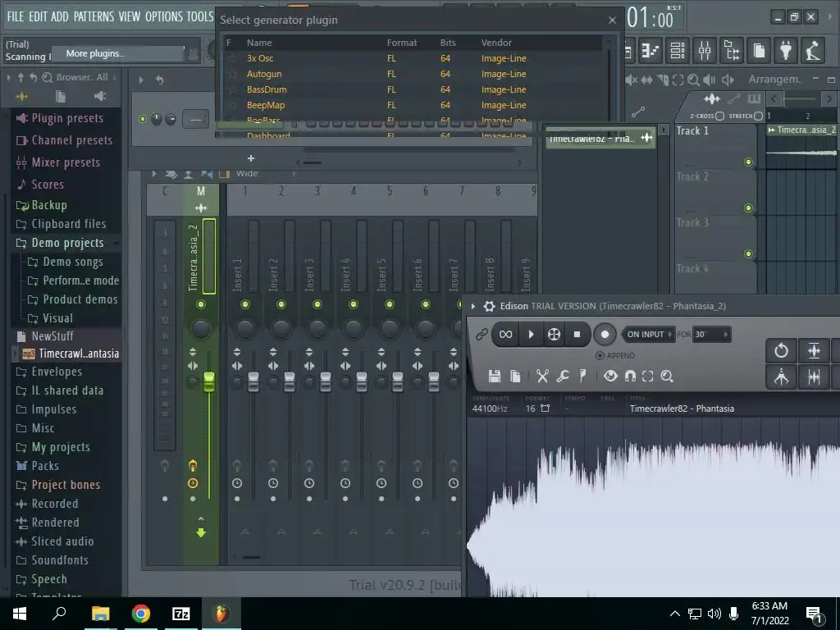Open the ADD menu
The image size is (840, 630).
(59, 16)
